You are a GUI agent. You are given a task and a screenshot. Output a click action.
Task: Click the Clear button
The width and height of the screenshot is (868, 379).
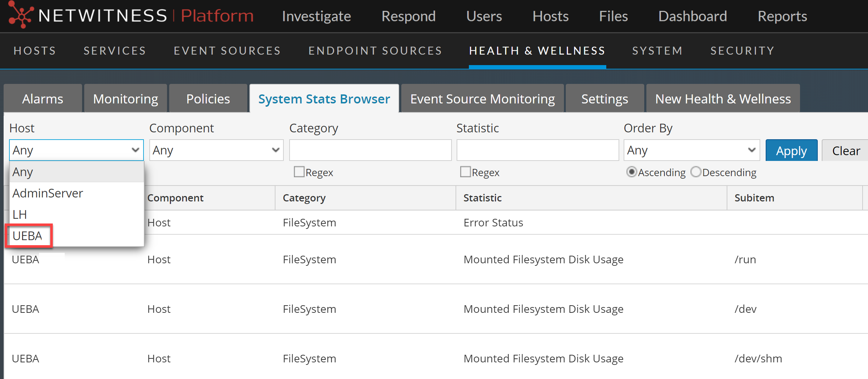pyautogui.click(x=846, y=150)
